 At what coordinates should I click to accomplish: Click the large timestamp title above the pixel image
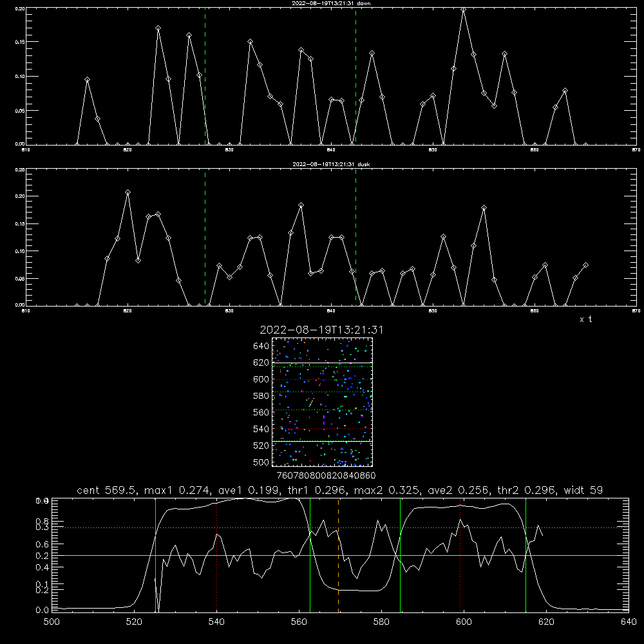click(321, 330)
